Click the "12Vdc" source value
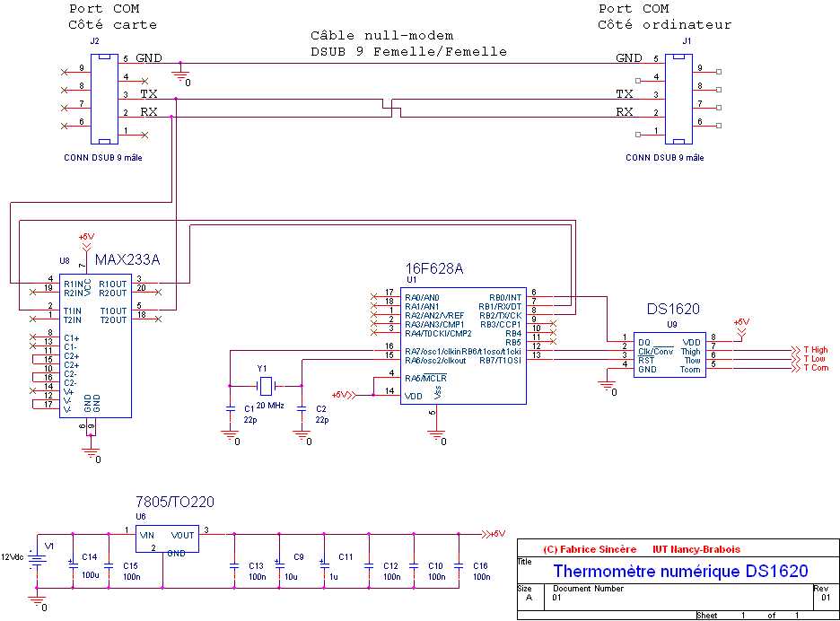This screenshot has height=621, width=840. click(x=12, y=557)
